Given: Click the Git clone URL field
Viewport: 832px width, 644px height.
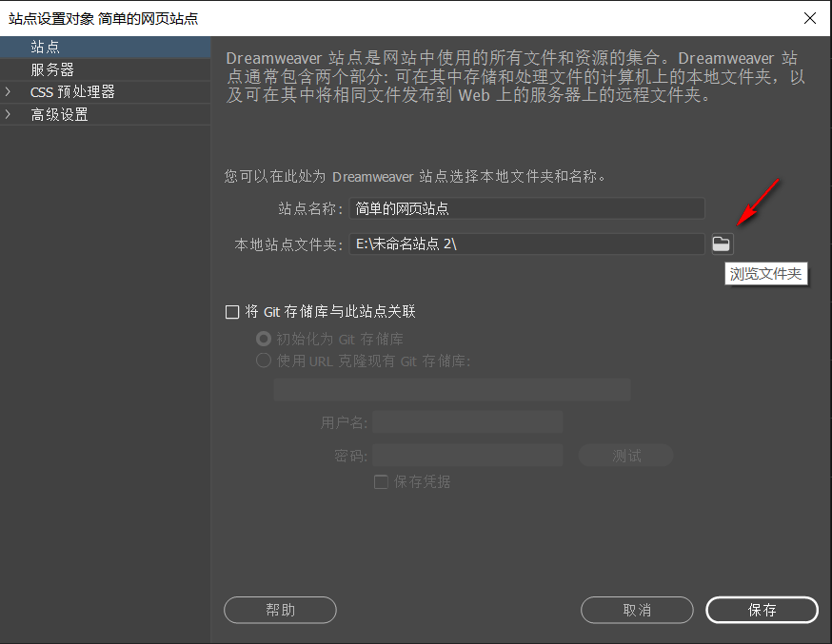Looking at the screenshot, I should 452,390.
